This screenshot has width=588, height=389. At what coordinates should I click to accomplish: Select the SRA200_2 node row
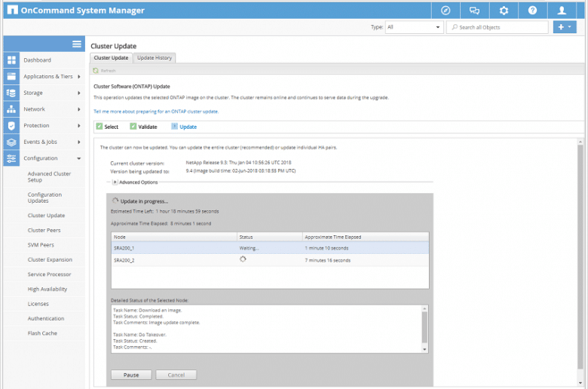tap(270, 260)
